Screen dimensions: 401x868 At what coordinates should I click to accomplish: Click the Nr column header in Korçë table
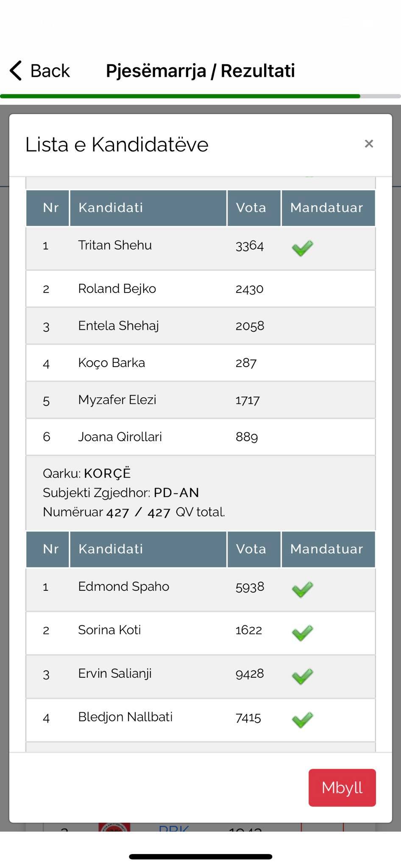50,549
